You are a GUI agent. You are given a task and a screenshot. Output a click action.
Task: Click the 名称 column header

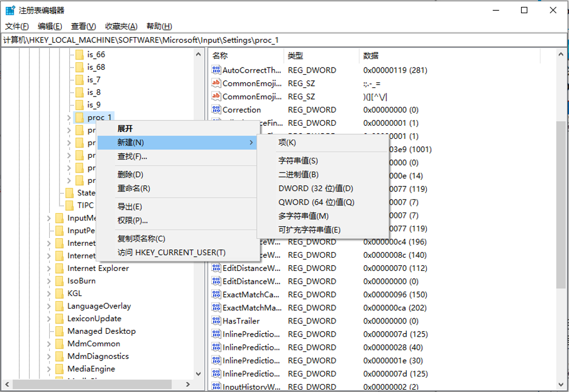221,55
